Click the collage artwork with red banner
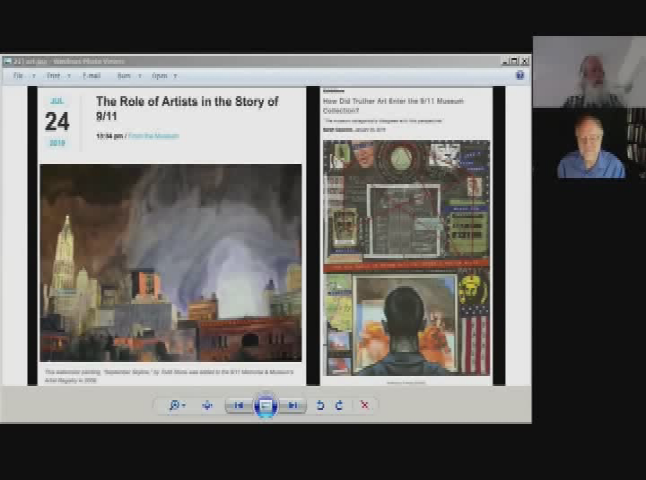This screenshot has width=646, height=480. tap(407, 258)
